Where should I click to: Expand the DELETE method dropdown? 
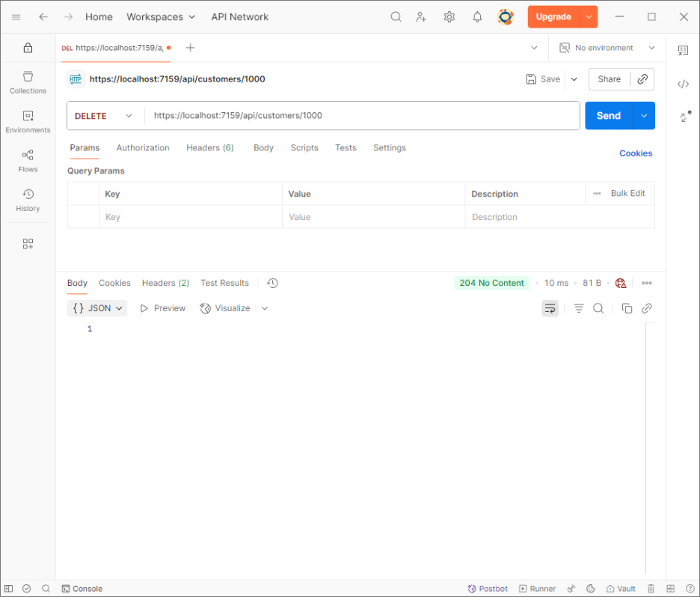tap(105, 116)
